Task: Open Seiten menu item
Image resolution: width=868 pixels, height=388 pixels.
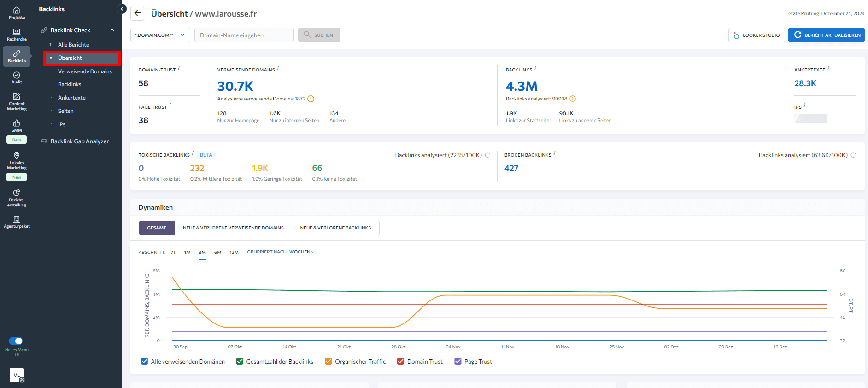Action: [66, 111]
